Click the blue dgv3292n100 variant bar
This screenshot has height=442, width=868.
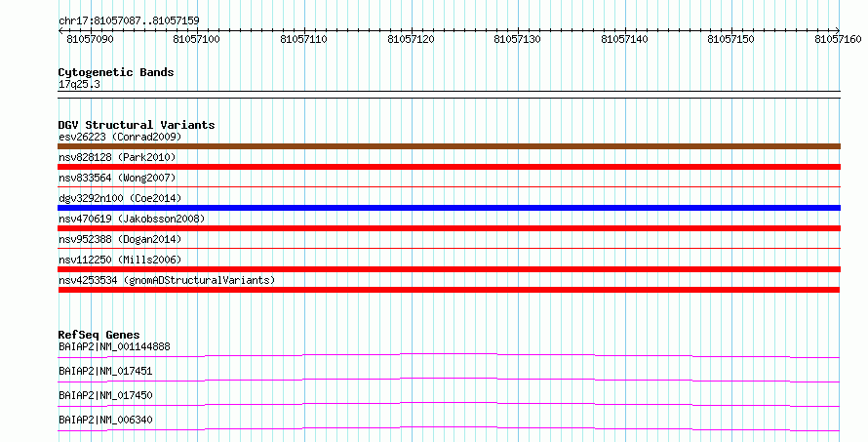pos(449,208)
